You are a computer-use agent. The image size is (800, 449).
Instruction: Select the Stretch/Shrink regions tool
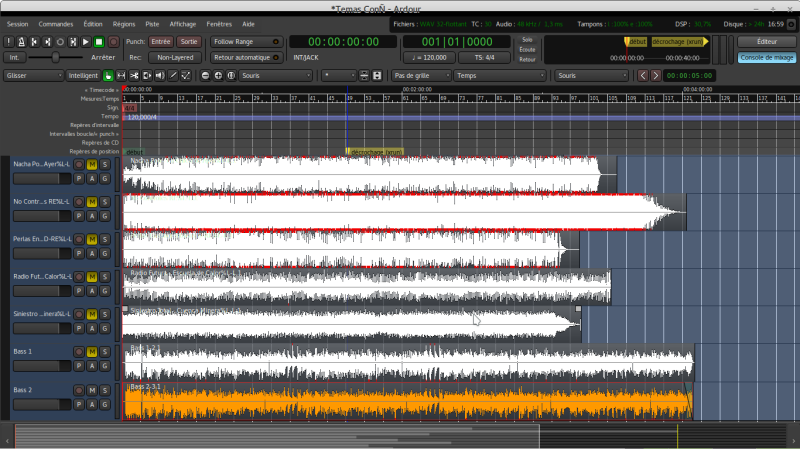147,76
